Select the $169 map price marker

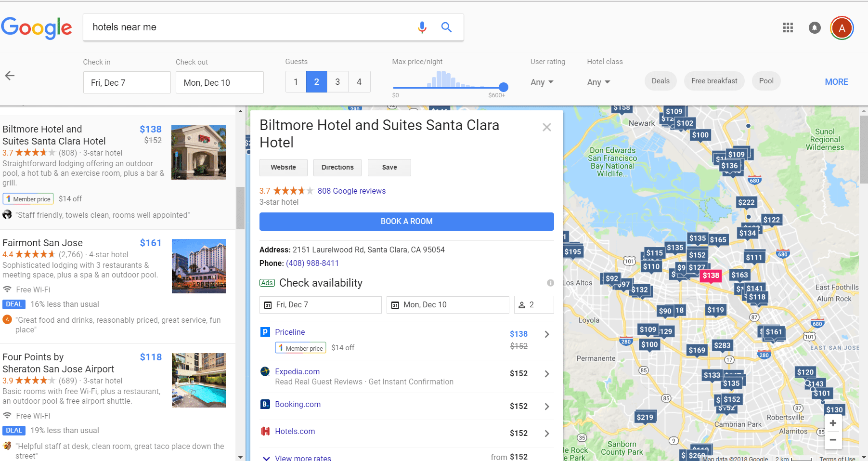click(x=697, y=350)
